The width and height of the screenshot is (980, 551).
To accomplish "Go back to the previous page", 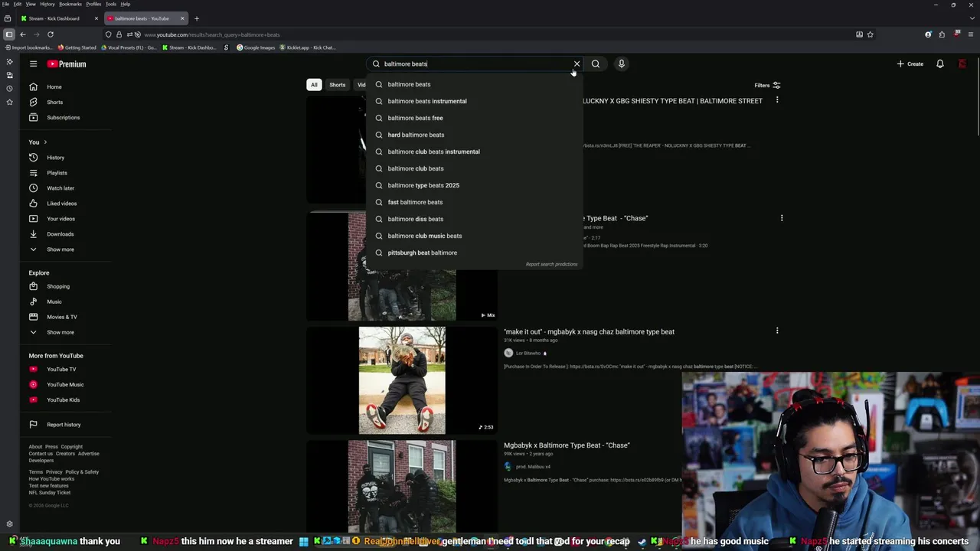I will click(x=23, y=34).
